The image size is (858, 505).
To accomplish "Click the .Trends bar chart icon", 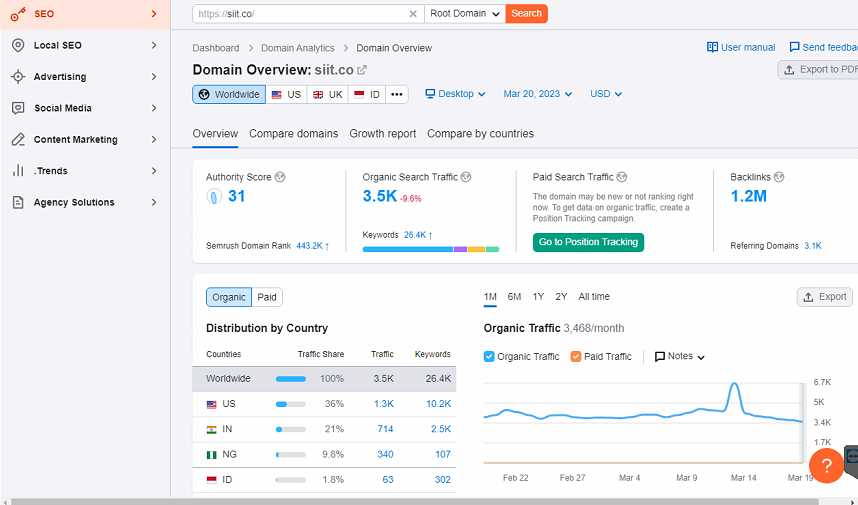I will (x=17, y=171).
